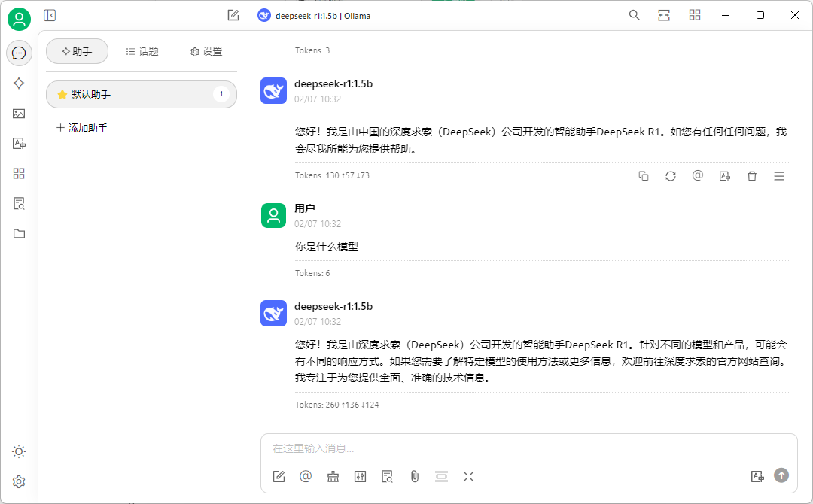Open the knowledge base sidebar icon
813x504 pixels.
click(x=19, y=204)
